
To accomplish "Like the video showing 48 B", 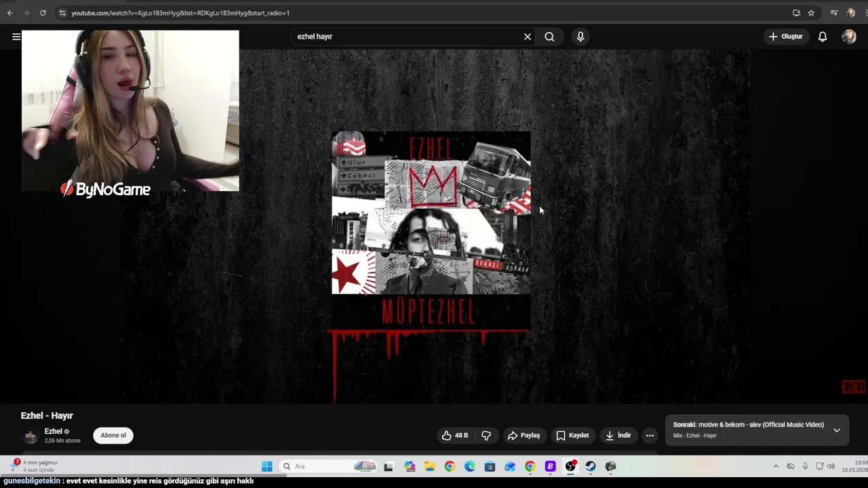I will point(454,435).
